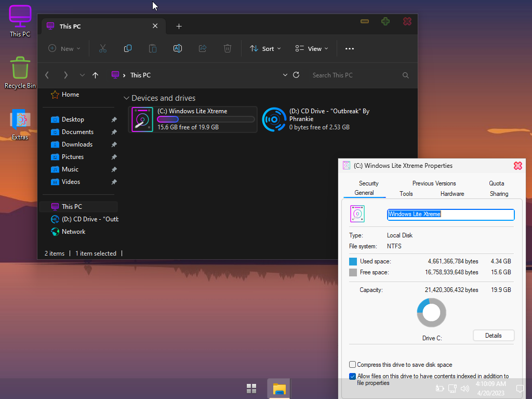Click the Share icon in toolbar
The width and height of the screenshot is (532, 399).
tap(203, 48)
